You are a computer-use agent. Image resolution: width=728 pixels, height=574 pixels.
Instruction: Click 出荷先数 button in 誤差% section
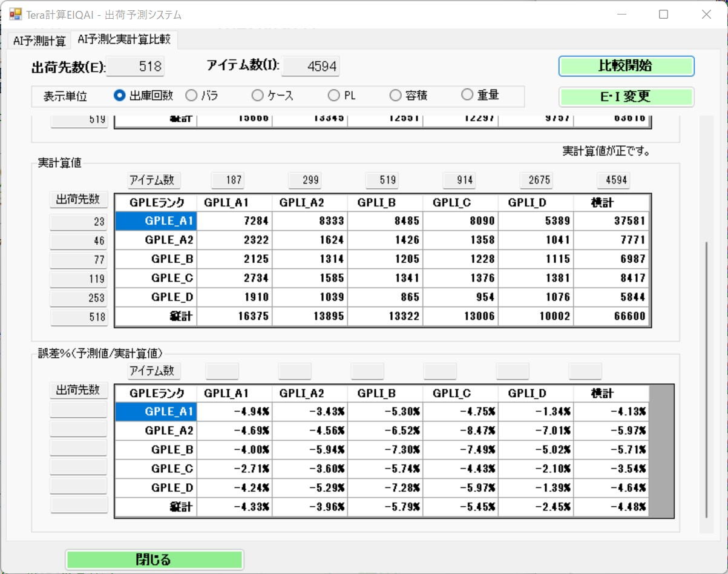(78, 390)
